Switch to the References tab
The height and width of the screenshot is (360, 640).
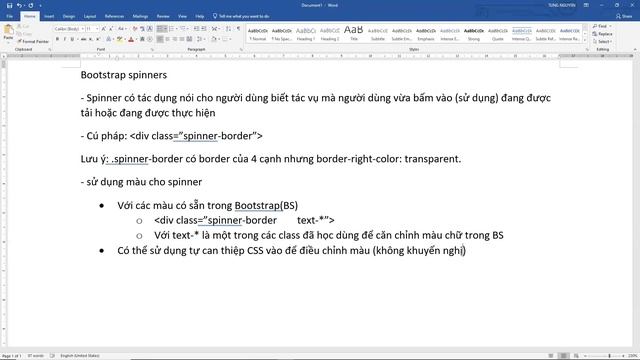tap(114, 16)
